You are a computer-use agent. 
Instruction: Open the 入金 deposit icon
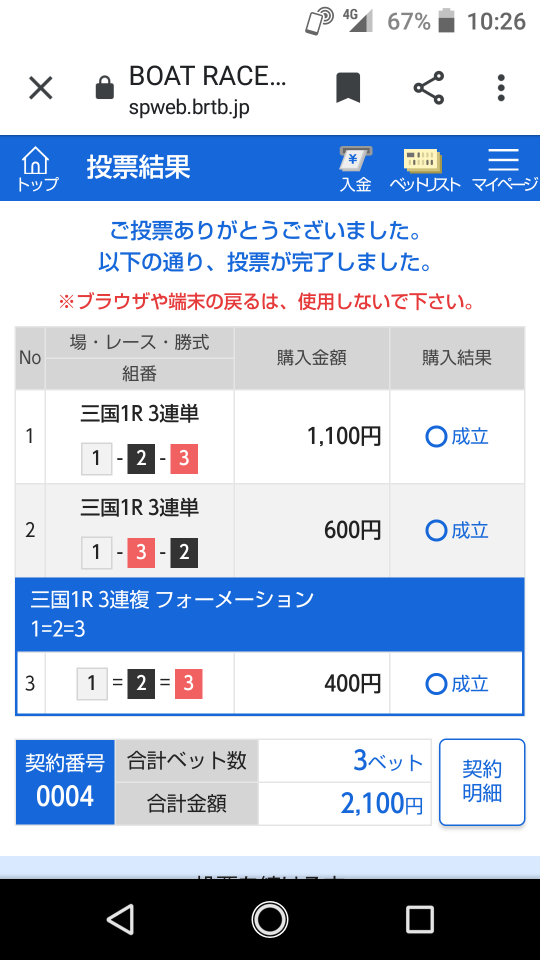pyautogui.click(x=356, y=169)
